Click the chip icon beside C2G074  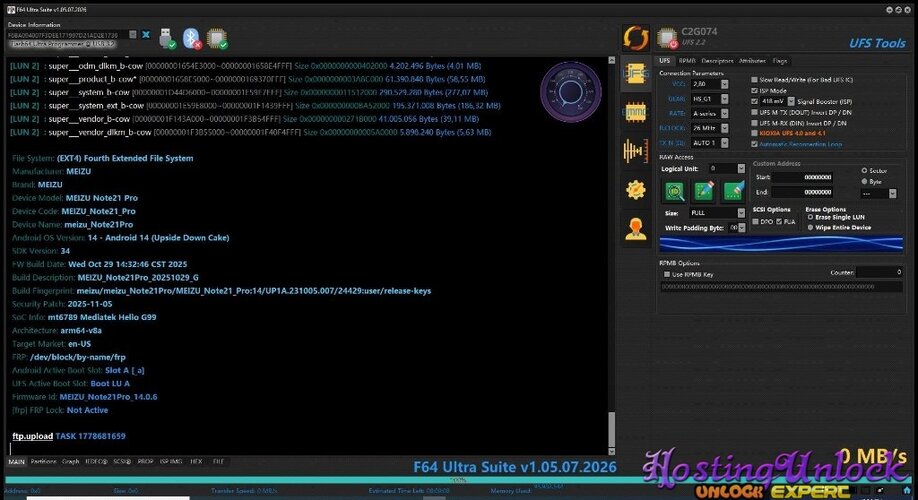[x=667, y=38]
